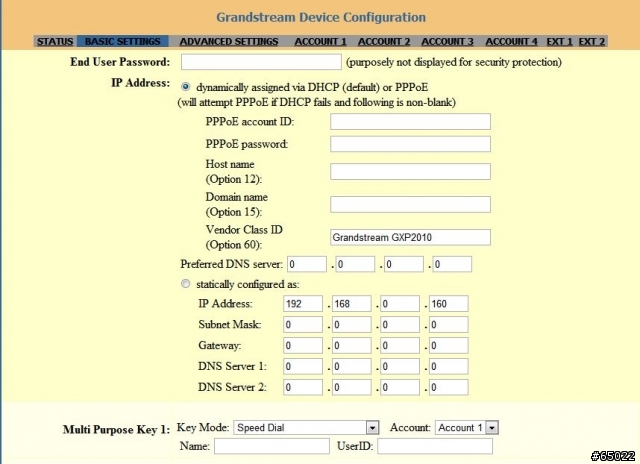
Task: Click second octet of Gateway
Action: (351, 346)
